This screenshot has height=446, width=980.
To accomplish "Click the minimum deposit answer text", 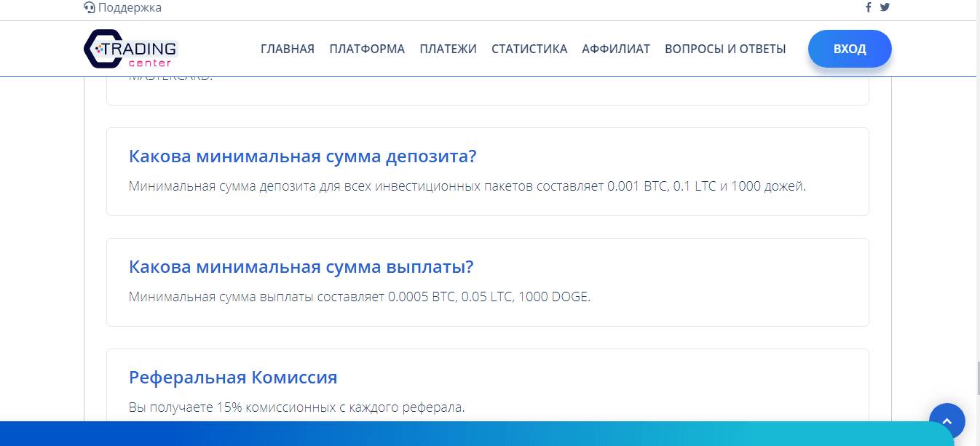I will tap(467, 186).
